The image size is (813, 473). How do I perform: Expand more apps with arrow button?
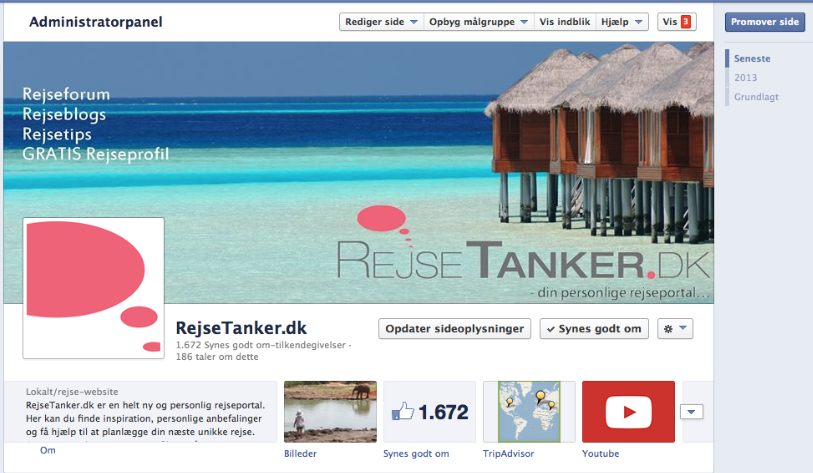692,412
